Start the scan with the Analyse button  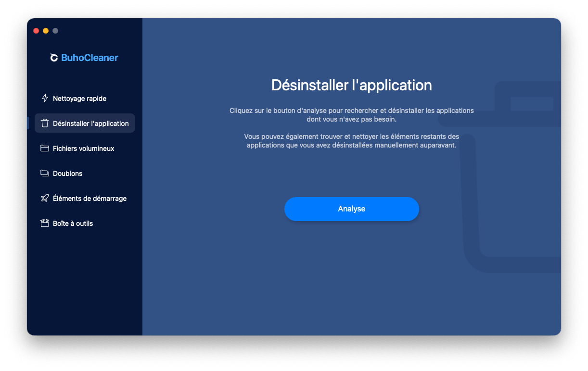point(352,209)
